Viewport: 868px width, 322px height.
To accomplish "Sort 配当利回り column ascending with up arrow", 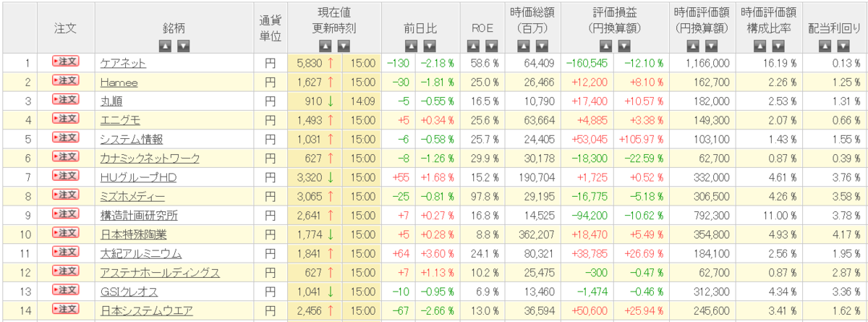I will tap(825, 46).
